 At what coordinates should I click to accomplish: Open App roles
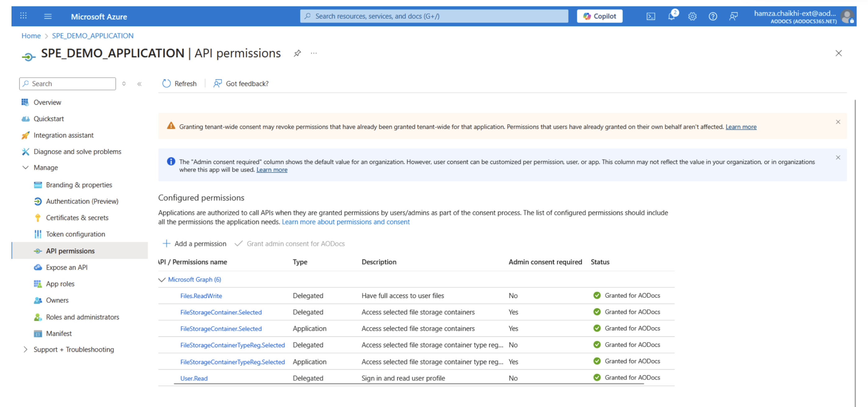pyautogui.click(x=60, y=284)
